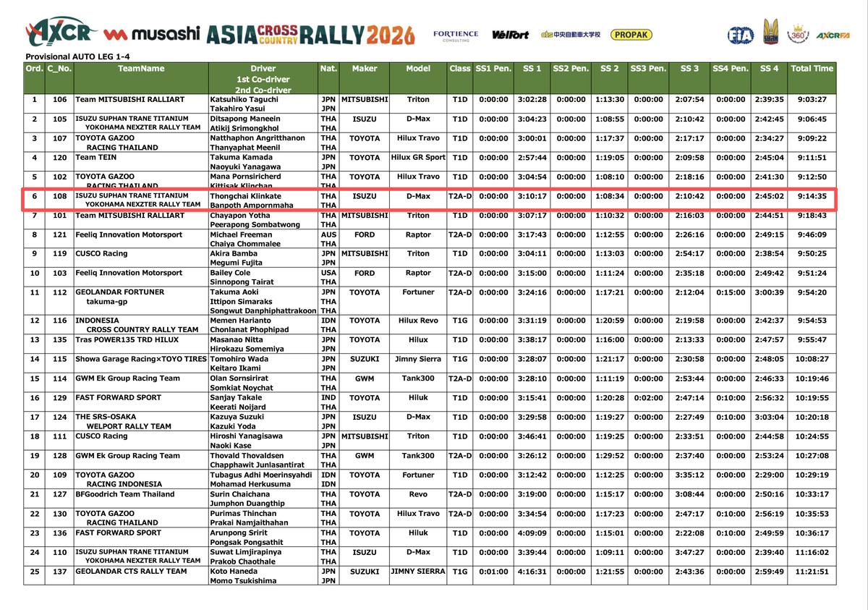Click the PROPAK yellow logo

(631, 35)
